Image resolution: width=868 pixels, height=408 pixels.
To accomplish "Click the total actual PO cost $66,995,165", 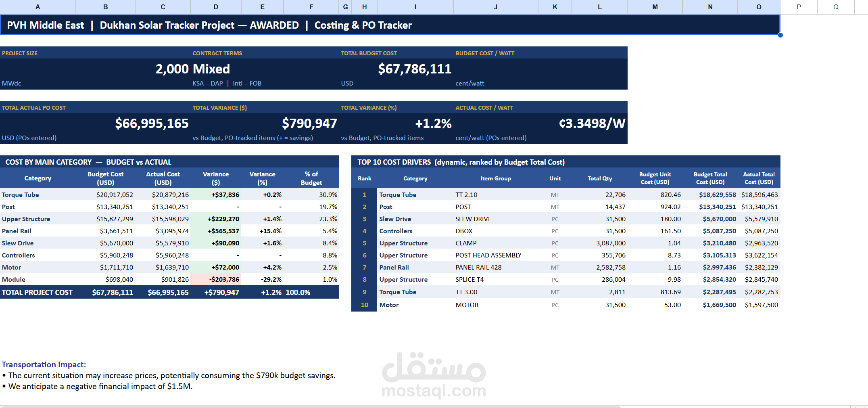I will coord(152,123).
